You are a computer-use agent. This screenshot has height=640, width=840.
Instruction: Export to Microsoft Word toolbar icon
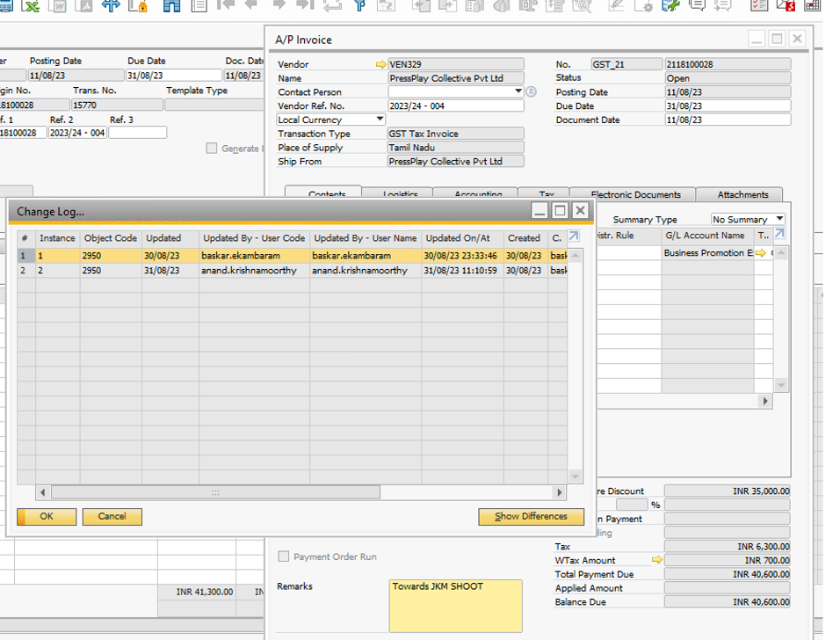tap(58, 6)
